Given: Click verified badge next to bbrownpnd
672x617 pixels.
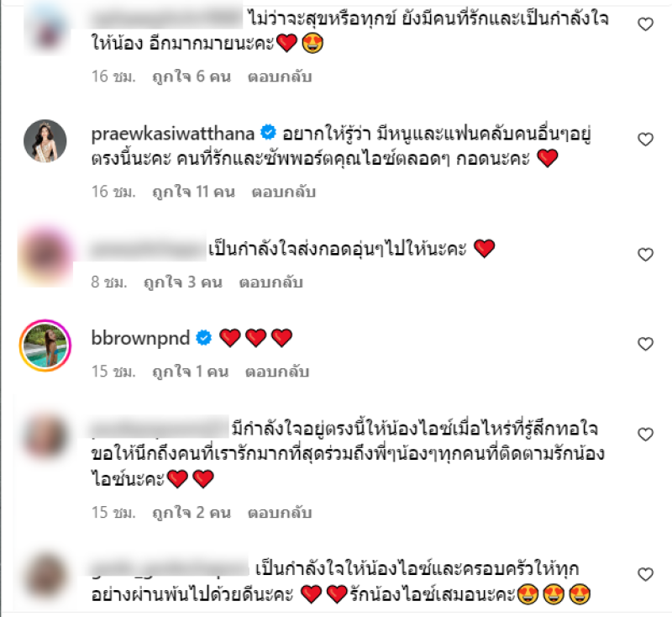Looking at the screenshot, I should (204, 338).
